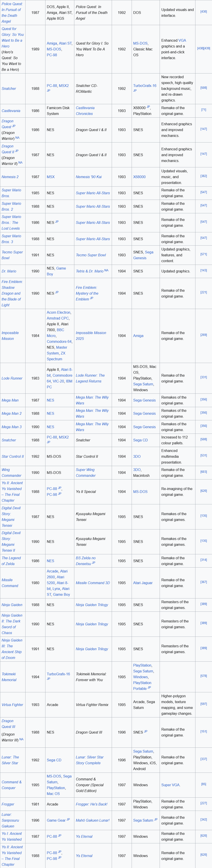
Task: Click the Super VGA link
Action: click(170, 785)
